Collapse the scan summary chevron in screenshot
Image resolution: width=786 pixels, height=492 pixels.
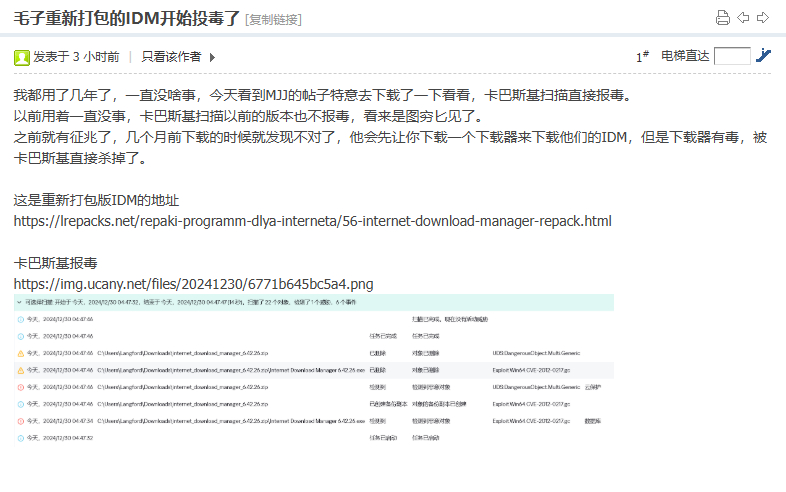[19, 302]
